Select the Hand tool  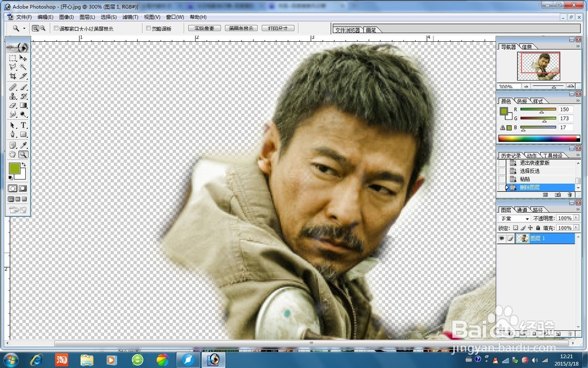[x=13, y=154]
